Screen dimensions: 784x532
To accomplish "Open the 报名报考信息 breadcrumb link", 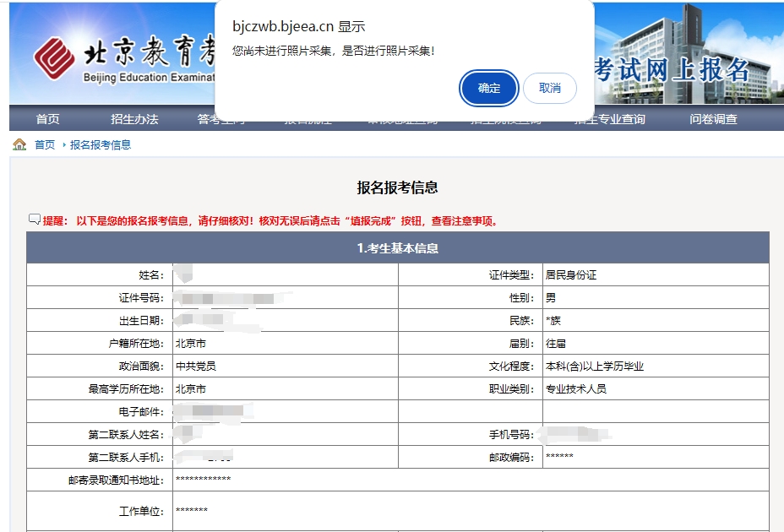I will [x=100, y=144].
